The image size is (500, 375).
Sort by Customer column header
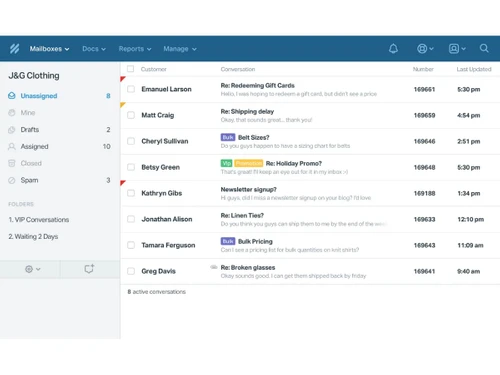coord(153,69)
